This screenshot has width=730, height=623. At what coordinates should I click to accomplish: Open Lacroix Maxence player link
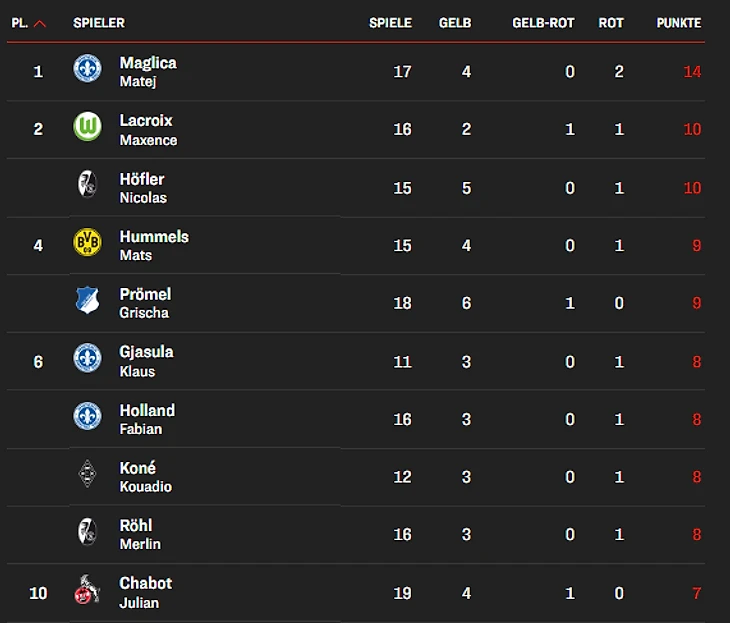point(147,129)
